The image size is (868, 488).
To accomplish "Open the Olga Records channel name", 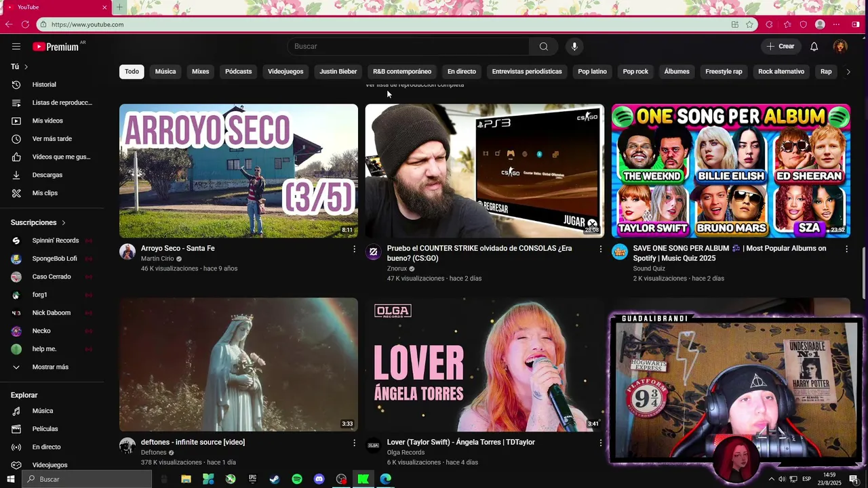I will pyautogui.click(x=406, y=453).
